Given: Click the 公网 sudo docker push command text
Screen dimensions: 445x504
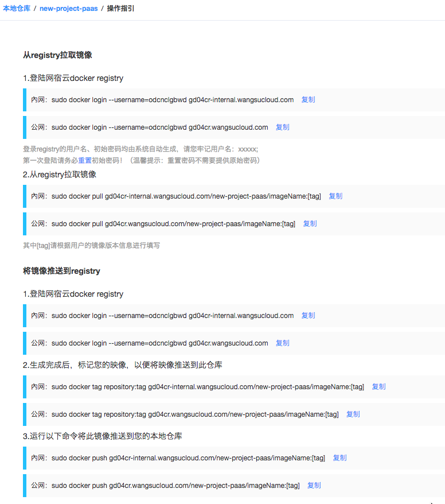Looking at the screenshot, I should point(175,486).
